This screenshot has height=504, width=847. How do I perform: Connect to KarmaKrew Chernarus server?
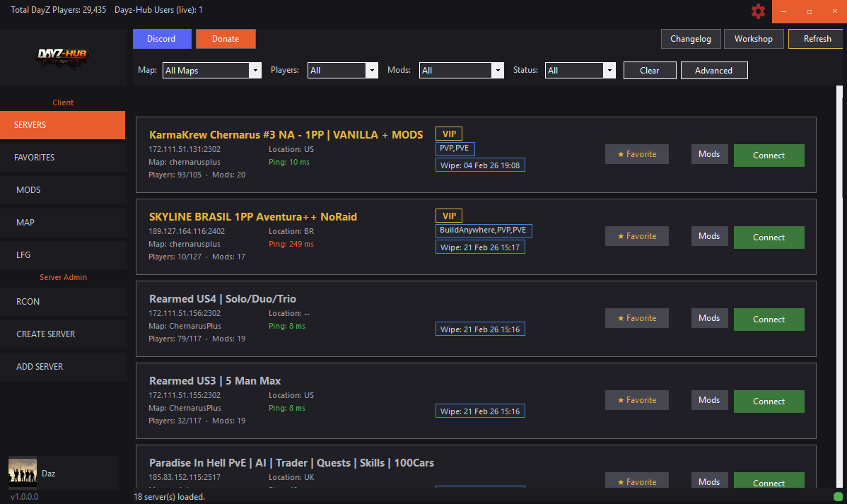[769, 155]
